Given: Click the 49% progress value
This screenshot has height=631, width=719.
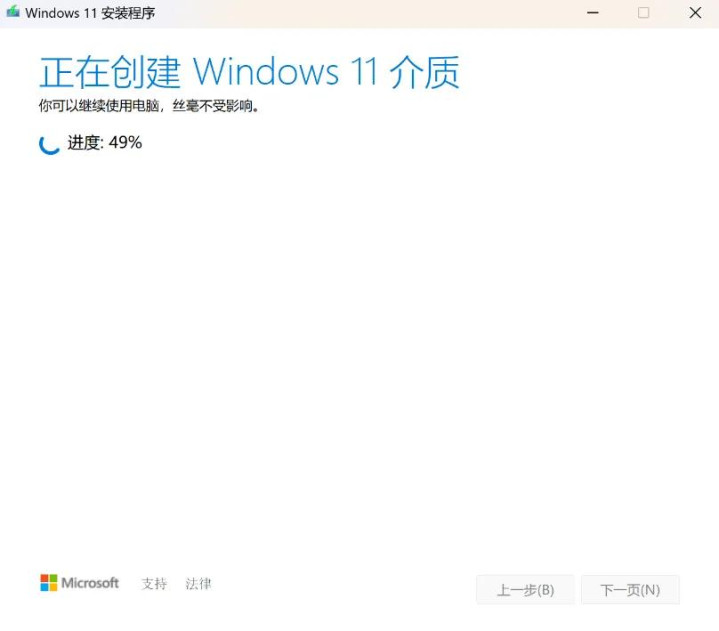Looking at the screenshot, I should point(125,143).
